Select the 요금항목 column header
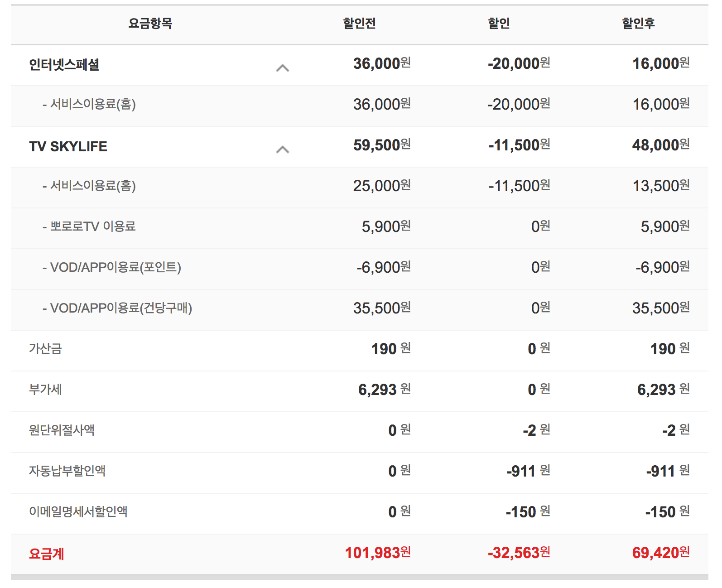Image resolution: width=722 pixels, height=588 pixels. pos(150,24)
